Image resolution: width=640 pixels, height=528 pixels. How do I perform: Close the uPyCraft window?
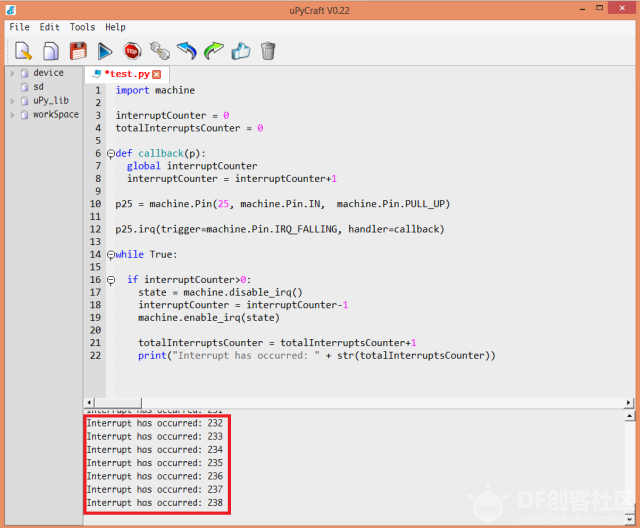pos(622,8)
